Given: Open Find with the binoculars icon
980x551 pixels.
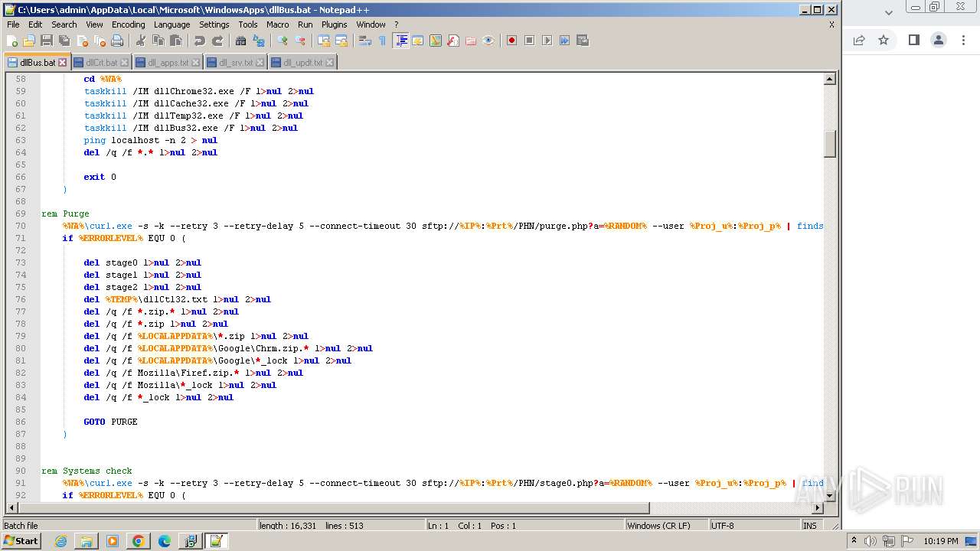Looking at the screenshot, I should [241, 41].
